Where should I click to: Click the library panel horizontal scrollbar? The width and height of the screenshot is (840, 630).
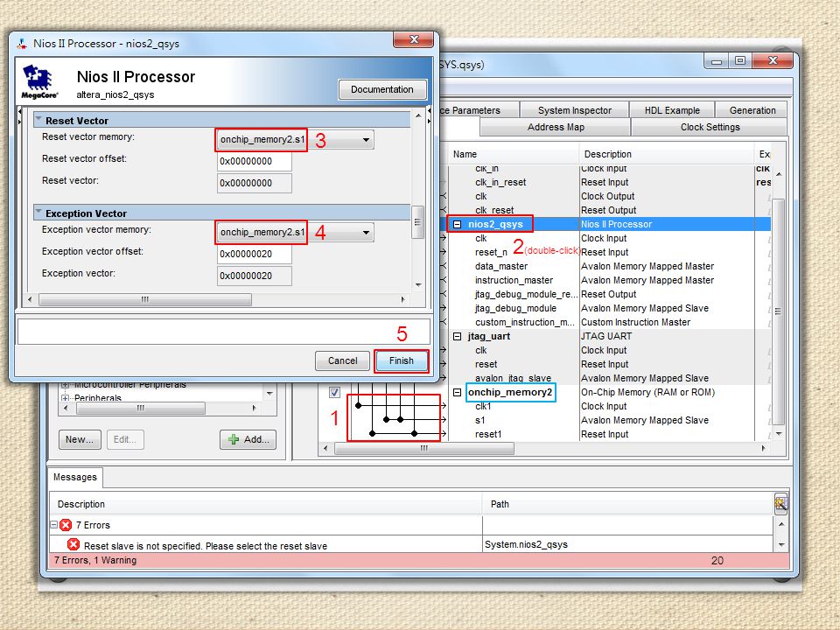click(140, 409)
